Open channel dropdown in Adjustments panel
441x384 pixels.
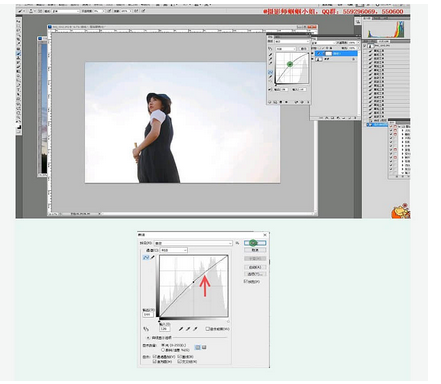coord(286,49)
